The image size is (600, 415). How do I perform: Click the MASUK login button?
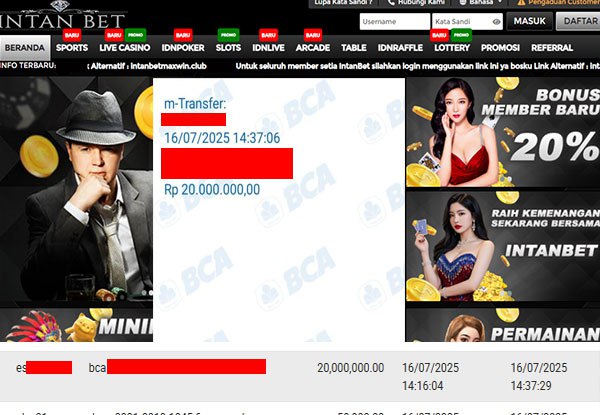pyautogui.click(x=530, y=21)
